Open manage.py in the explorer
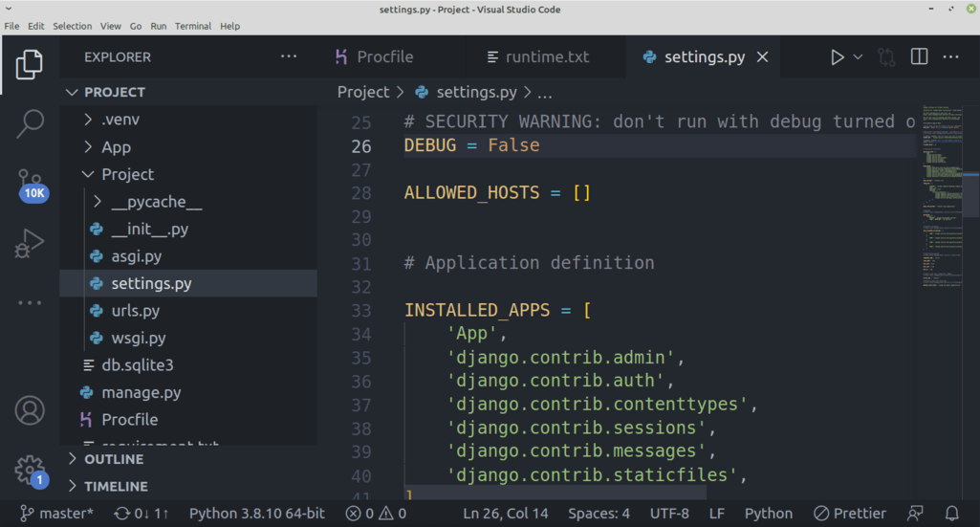The width and height of the screenshot is (980, 527). point(188,392)
